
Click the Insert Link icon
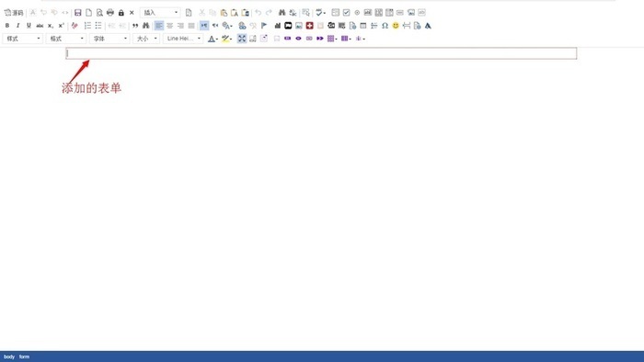[242, 26]
